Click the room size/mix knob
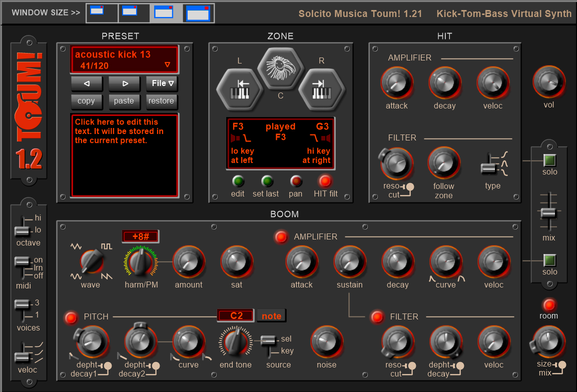Screen dimensions: 577x392 pos(548,342)
